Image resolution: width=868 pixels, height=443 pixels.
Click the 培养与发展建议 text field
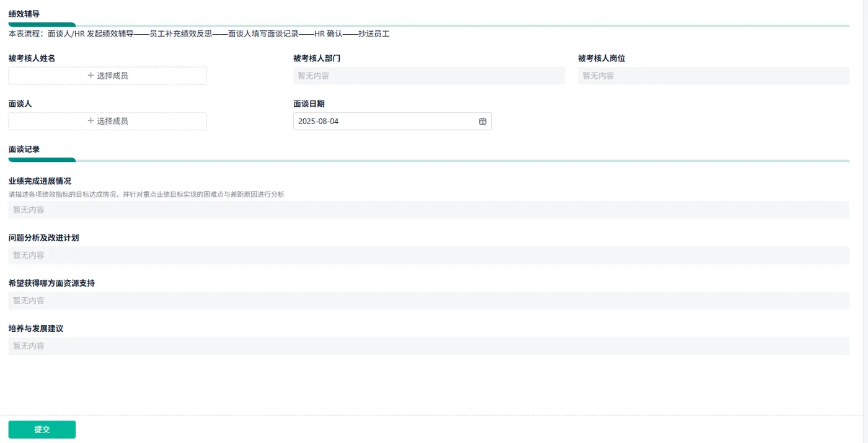point(429,346)
